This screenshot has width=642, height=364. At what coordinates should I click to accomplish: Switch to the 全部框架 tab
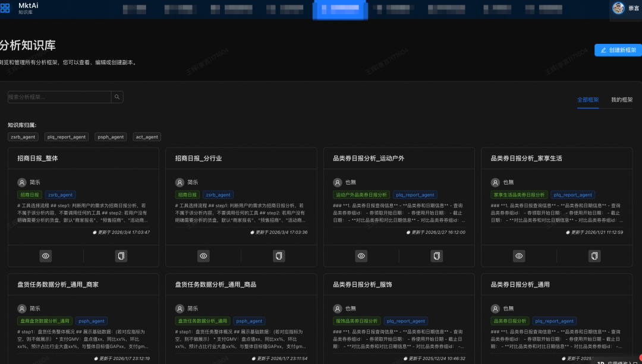588,100
